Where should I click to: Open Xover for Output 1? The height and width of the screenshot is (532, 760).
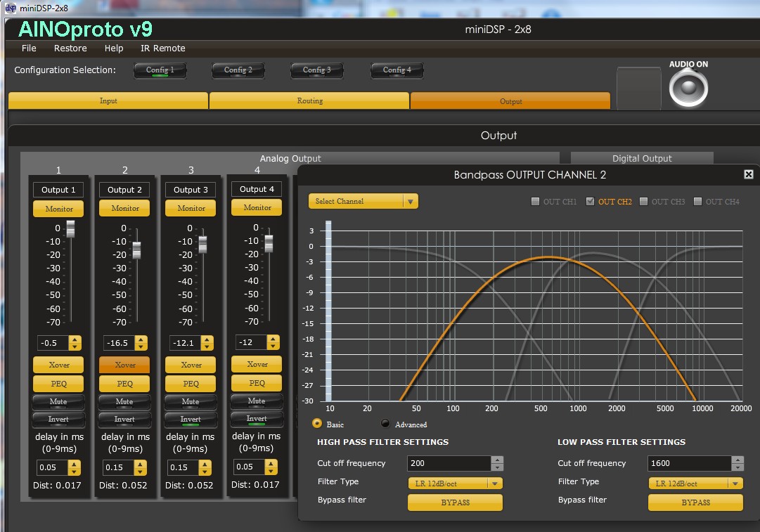tap(58, 365)
